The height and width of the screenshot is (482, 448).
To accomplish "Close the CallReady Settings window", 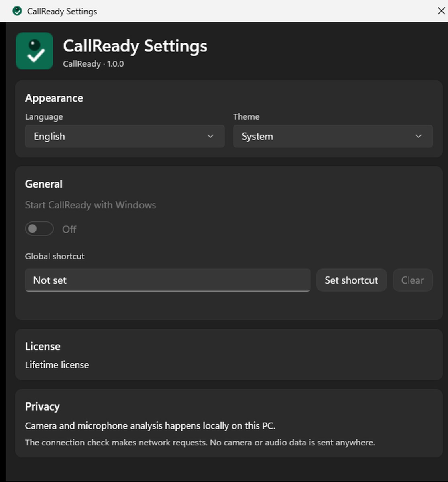I will 441,11.
